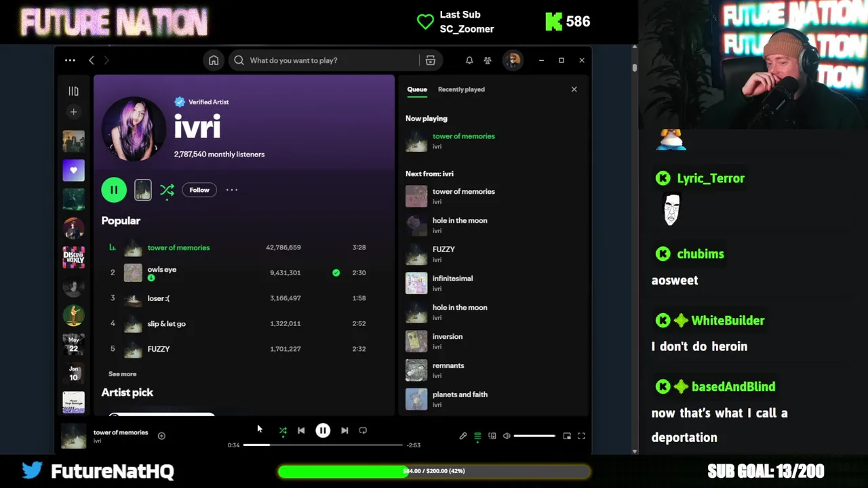The width and height of the screenshot is (868, 488).
Task: Open the Spotify home page icon
Action: pos(214,60)
